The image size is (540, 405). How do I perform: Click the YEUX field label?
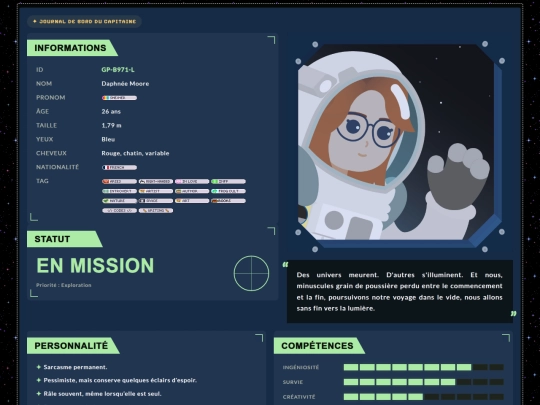[x=44, y=139]
